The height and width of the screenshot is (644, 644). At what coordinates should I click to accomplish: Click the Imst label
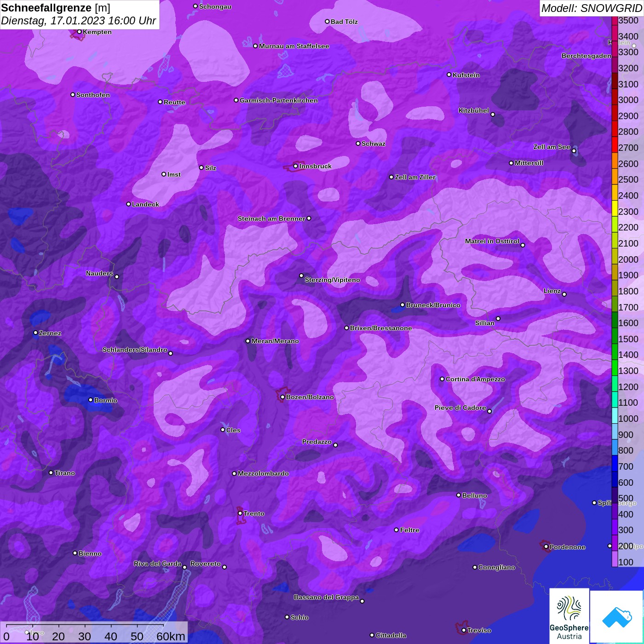(174, 174)
